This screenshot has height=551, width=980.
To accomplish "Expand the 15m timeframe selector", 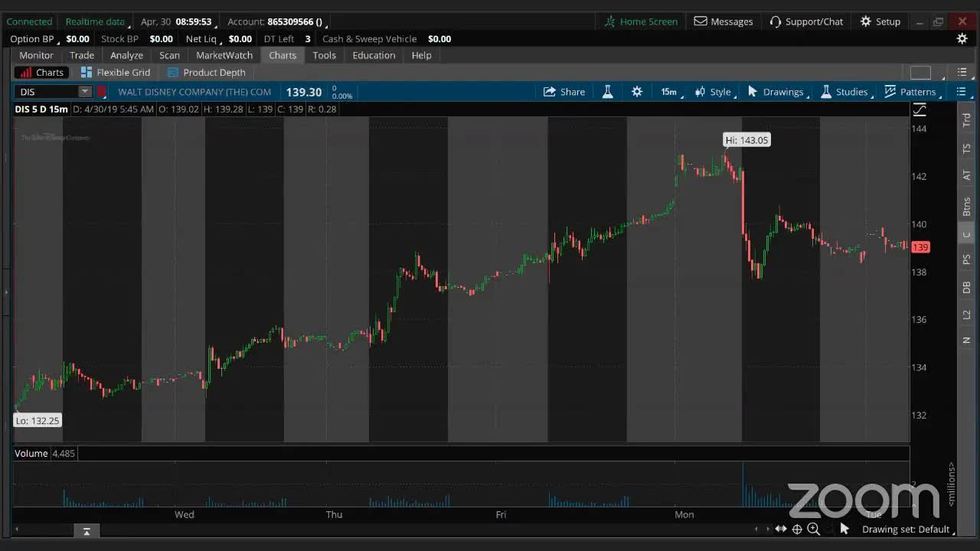I will click(672, 92).
